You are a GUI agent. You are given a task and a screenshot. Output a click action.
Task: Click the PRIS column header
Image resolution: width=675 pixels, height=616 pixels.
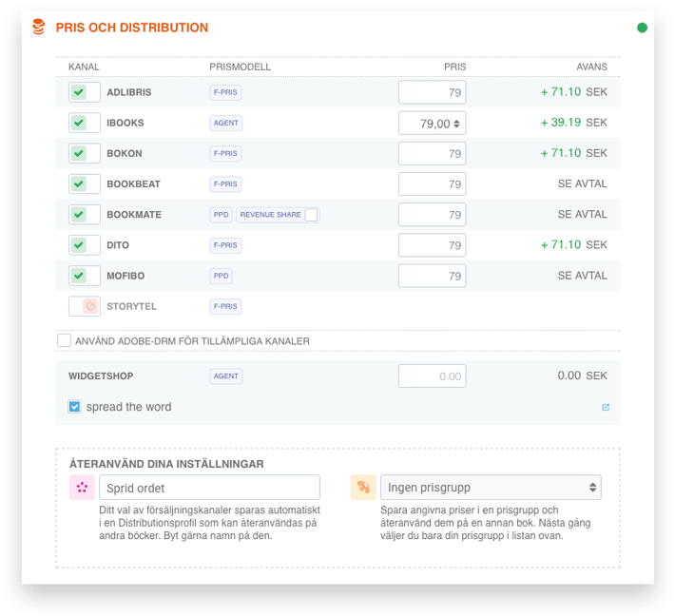pos(455,67)
